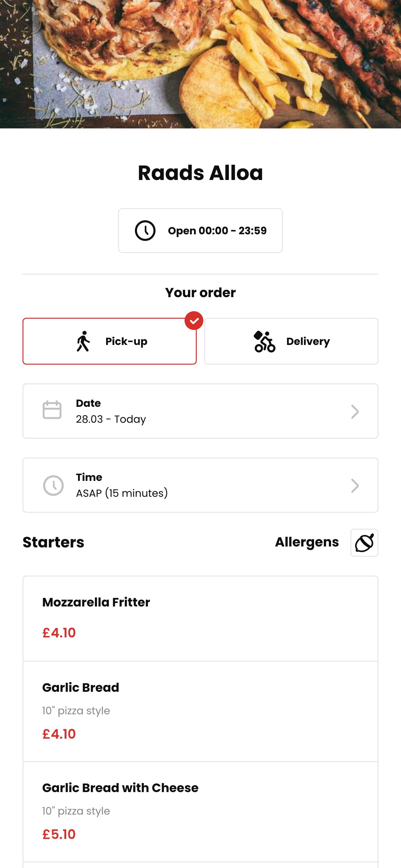
Task: Show opening hours Open 00:00 - 23:59
Action: pos(200,231)
